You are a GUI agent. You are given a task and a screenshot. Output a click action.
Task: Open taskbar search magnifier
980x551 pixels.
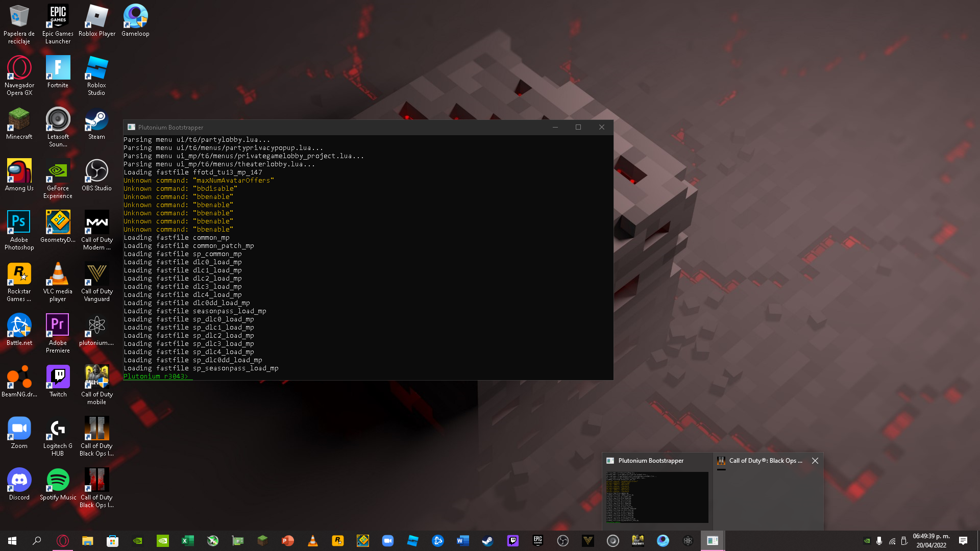37,541
